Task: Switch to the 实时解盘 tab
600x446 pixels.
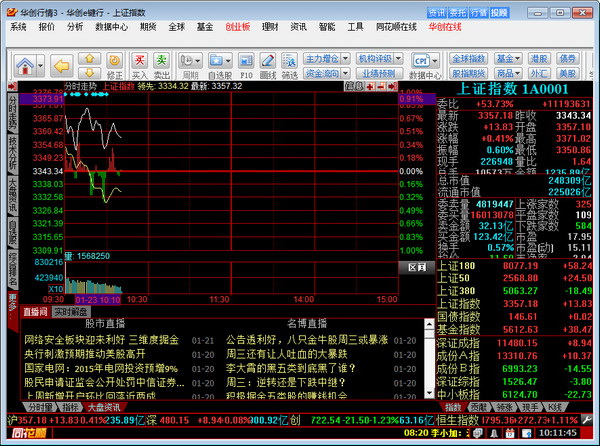Action: point(70,312)
